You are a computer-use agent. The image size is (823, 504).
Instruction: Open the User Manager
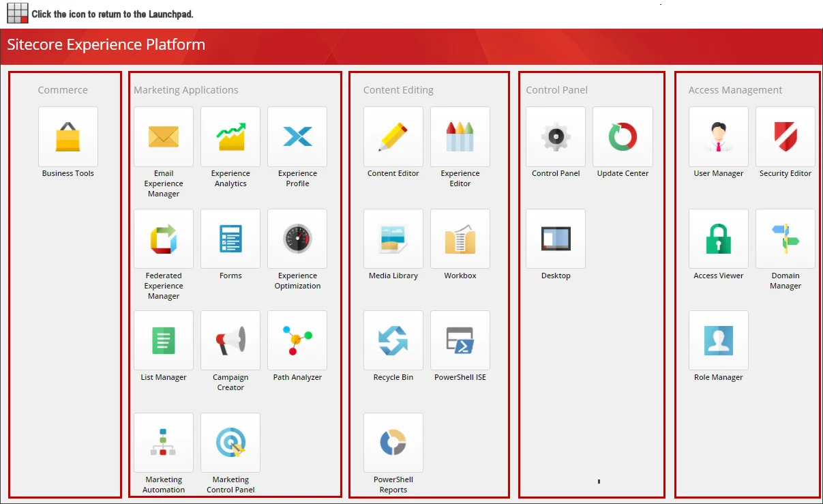[719, 136]
